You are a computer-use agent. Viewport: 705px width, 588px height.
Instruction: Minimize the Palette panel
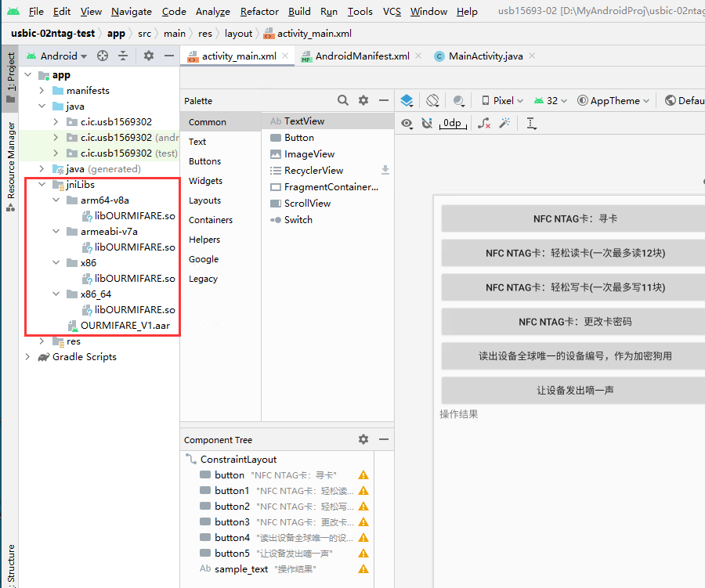click(x=384, y=100)
